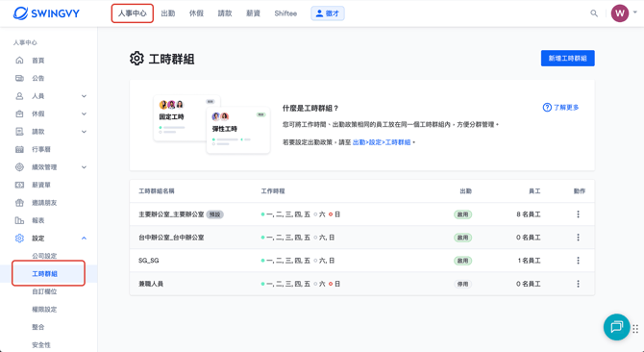Click the 行事曆 calendar icon
644x352 pixels.
pyautogui.click(x=19, y=149)
